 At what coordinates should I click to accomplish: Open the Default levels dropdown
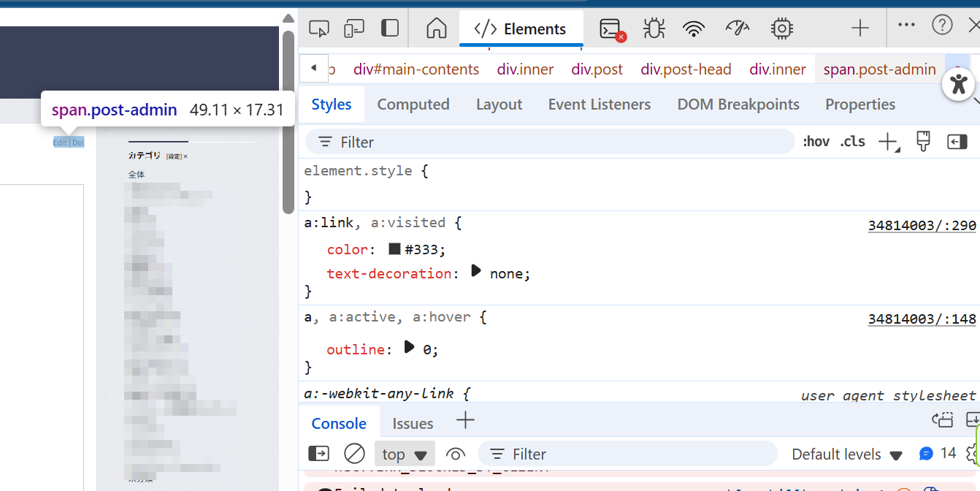847,454
